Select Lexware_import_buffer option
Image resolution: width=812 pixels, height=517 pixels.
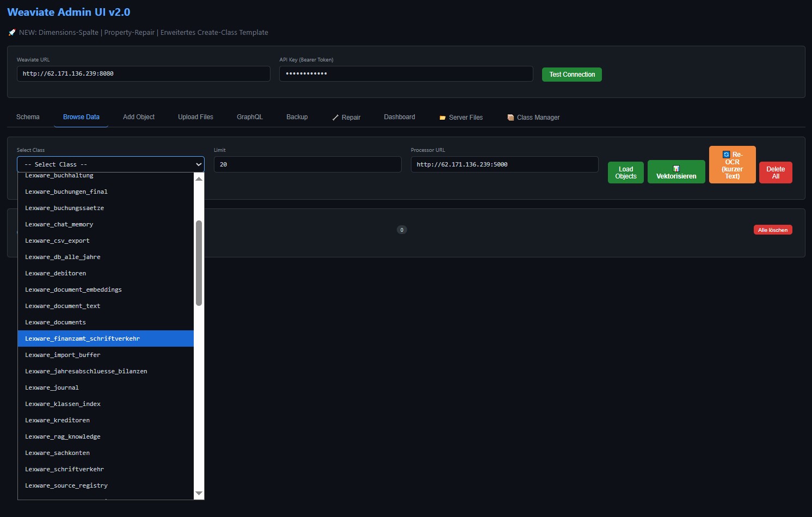[x=106, y=355]
